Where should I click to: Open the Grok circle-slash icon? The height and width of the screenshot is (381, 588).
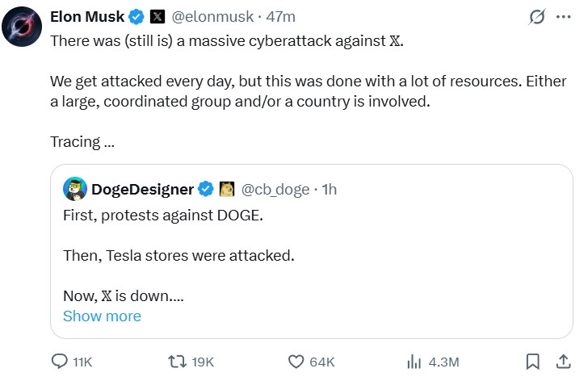point(533,17)
